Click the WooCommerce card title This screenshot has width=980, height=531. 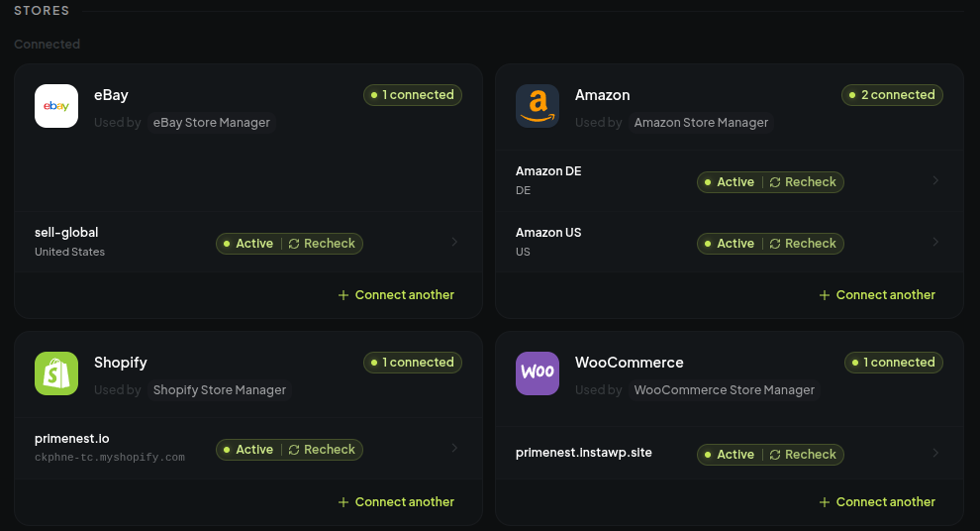tap(630, 363)
